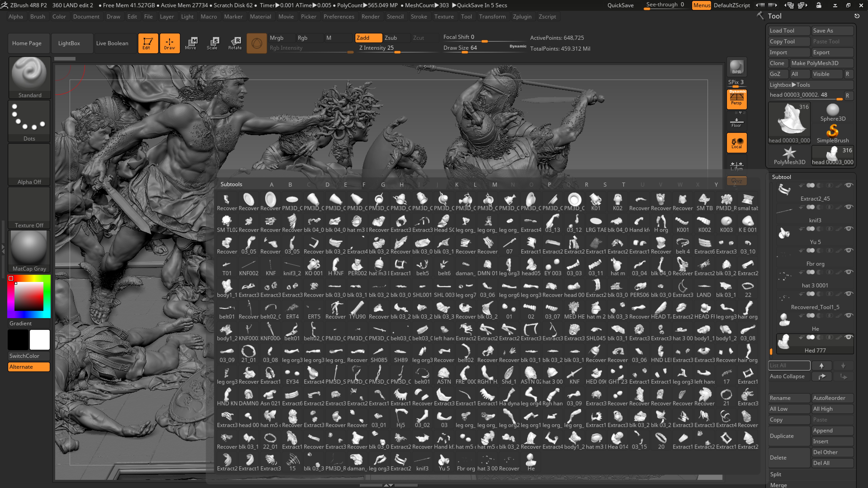Select the SimpleBrush tool thumbnail

(x=832, y=134)
